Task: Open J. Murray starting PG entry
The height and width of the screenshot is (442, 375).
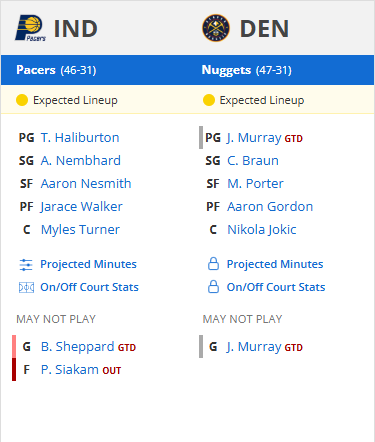Action: tap(254, 138)
